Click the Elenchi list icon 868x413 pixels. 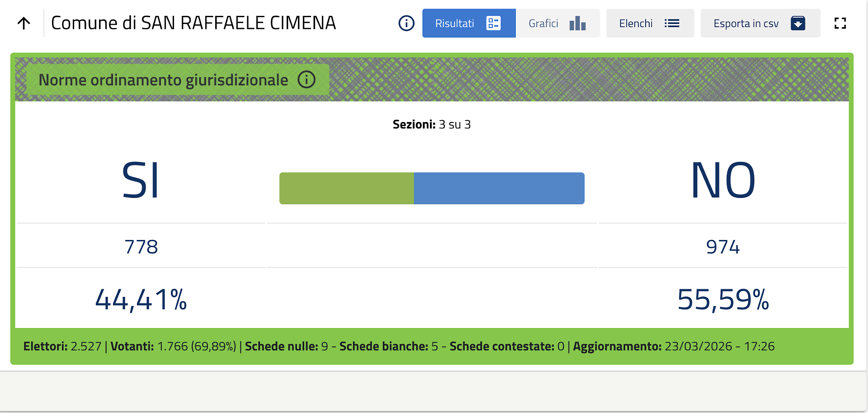coord(672,23)
